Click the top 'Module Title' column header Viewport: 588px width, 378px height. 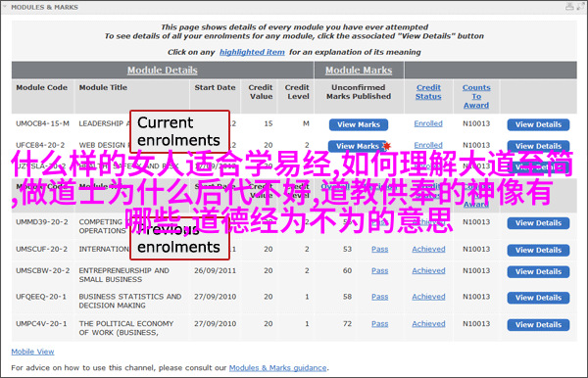[103, 87]
